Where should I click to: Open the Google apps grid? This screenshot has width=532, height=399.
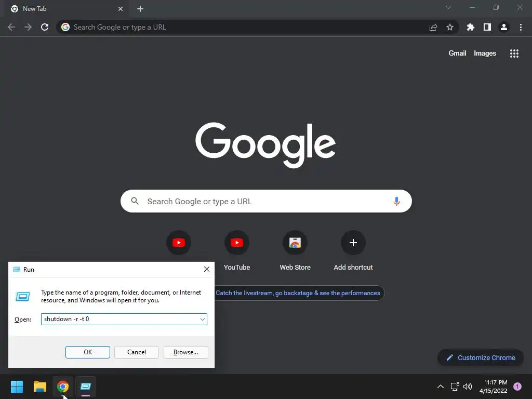pos(514,54)
